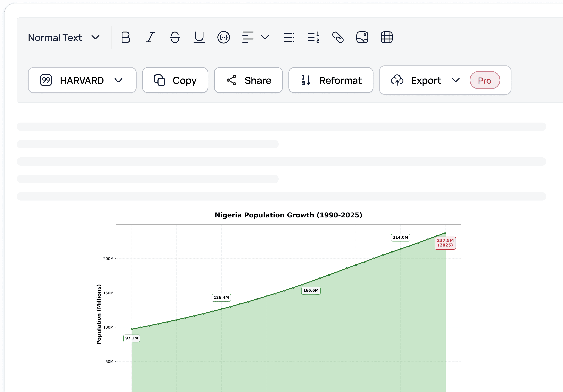Toggle bold formatting
563x392 pixels.
coord(126,37)
